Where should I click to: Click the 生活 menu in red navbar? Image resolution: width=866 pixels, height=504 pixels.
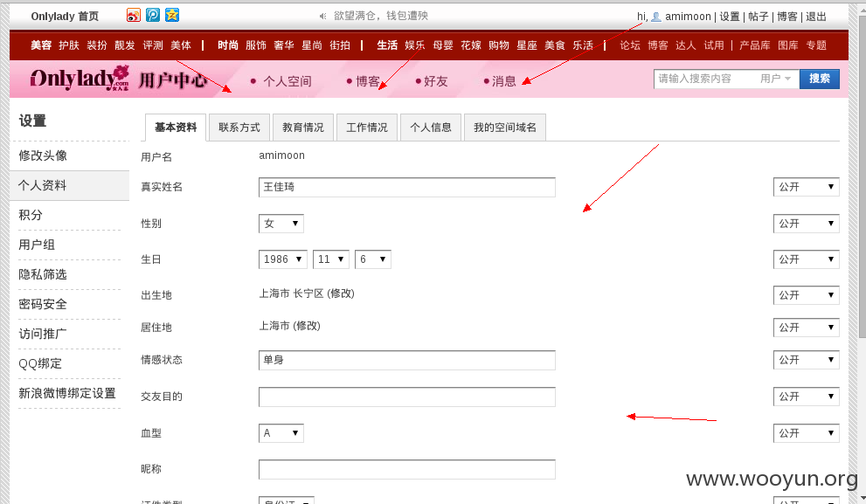tap(387, 45)
